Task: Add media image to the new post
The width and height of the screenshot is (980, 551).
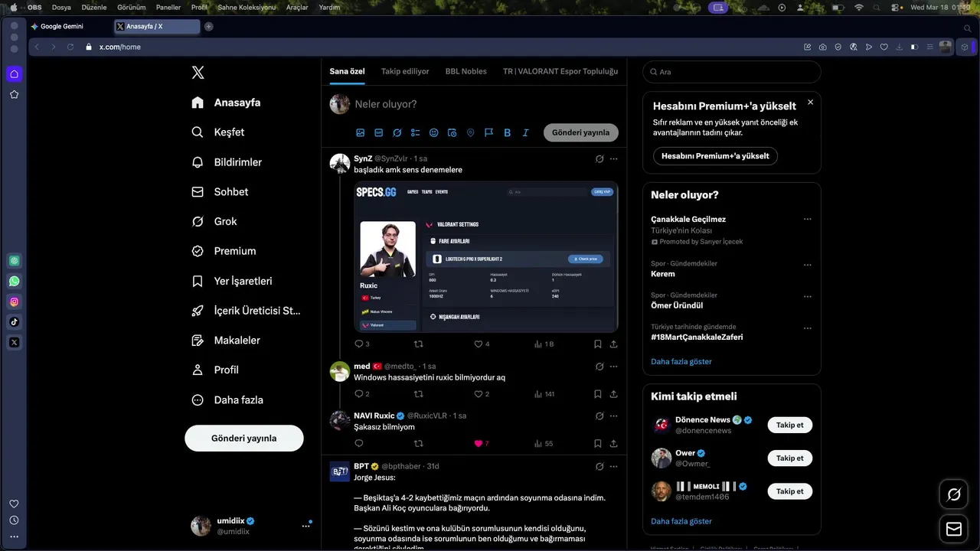Action: (x=361, y=132)
